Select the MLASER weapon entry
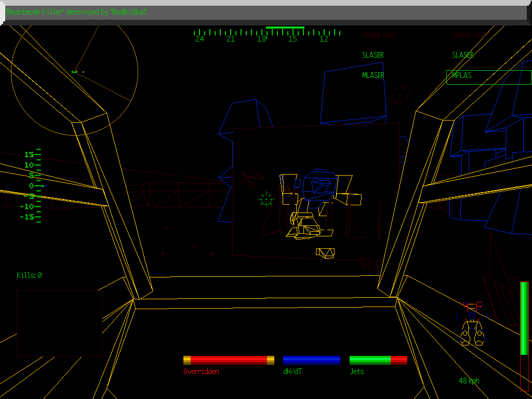 (x=373, y=75)
